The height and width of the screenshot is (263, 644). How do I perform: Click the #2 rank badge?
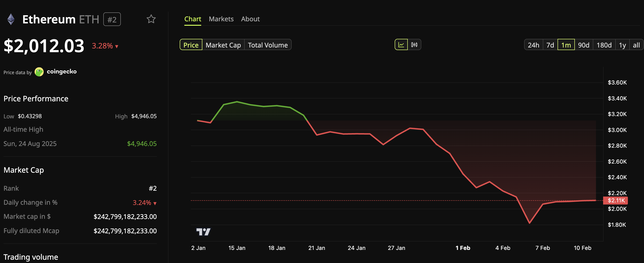point(112,19)
